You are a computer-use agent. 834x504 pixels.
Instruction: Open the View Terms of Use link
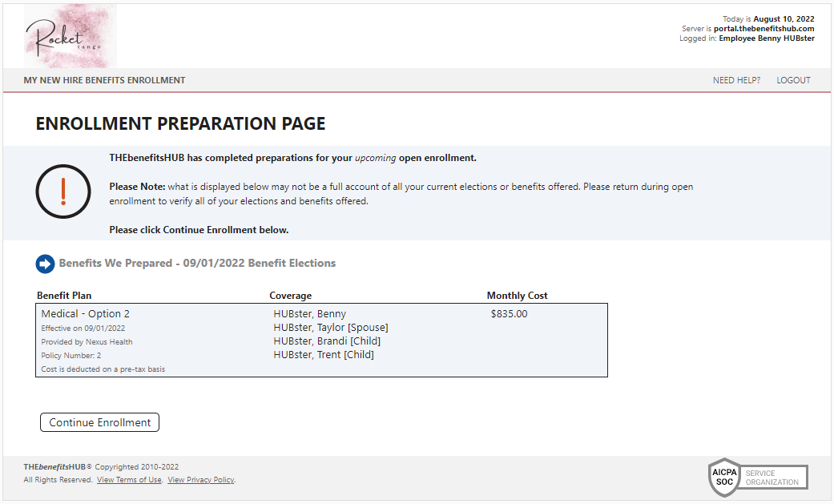coord(129,480)
